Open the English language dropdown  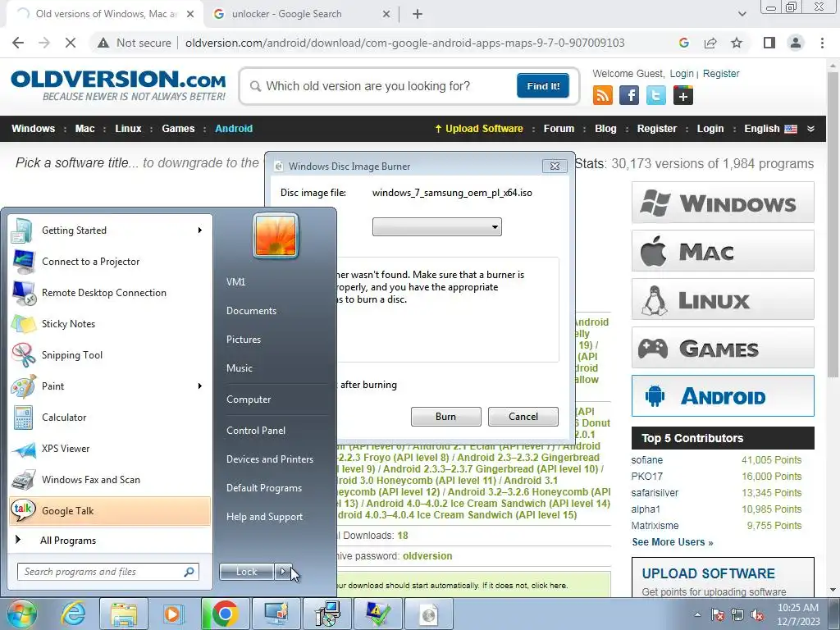click(779, 129)
